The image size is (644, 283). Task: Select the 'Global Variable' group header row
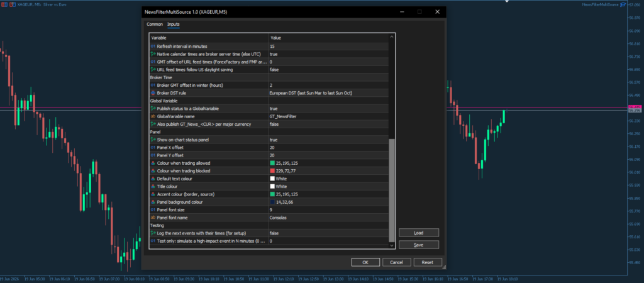tap(269, 101)
